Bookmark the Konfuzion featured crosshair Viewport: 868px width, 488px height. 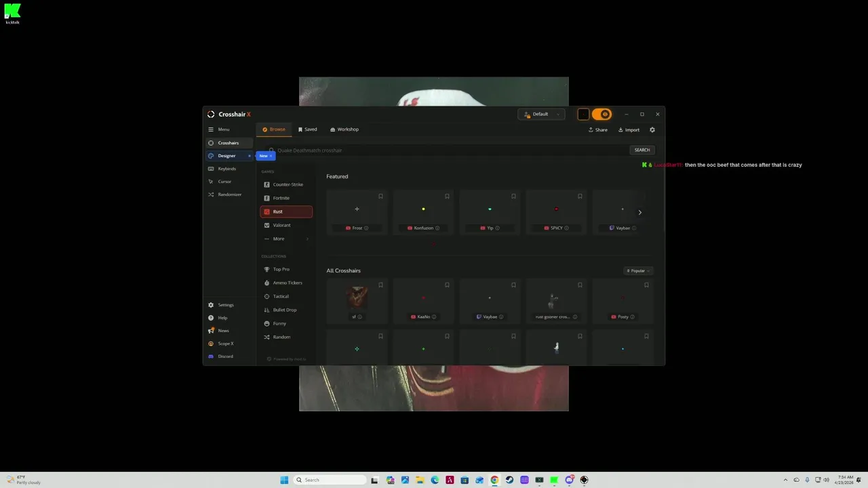[447, 197]
